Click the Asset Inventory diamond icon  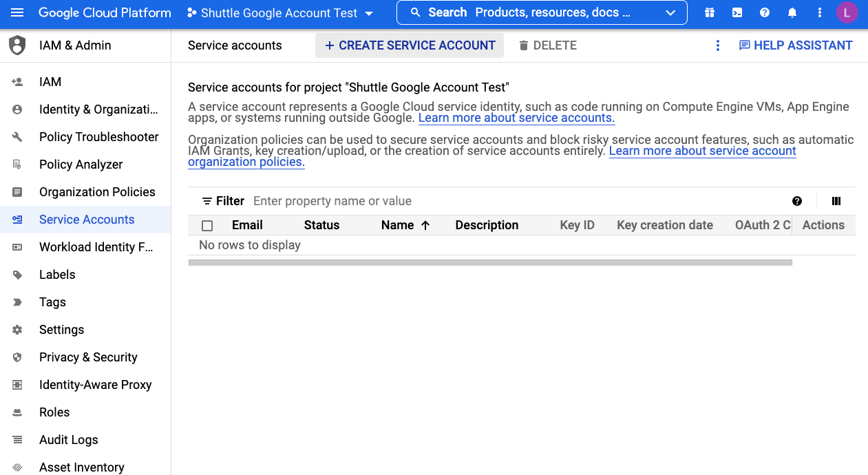coord(17,467)
